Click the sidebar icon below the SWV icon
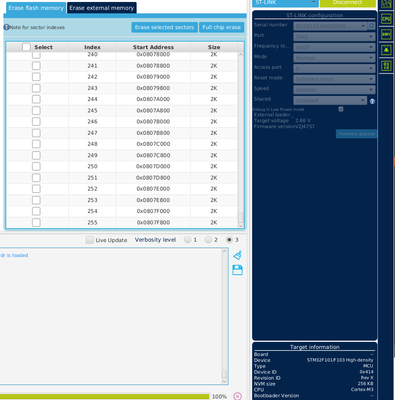Image resolution: width=395 pixels, height=400 pixels. 386,50
